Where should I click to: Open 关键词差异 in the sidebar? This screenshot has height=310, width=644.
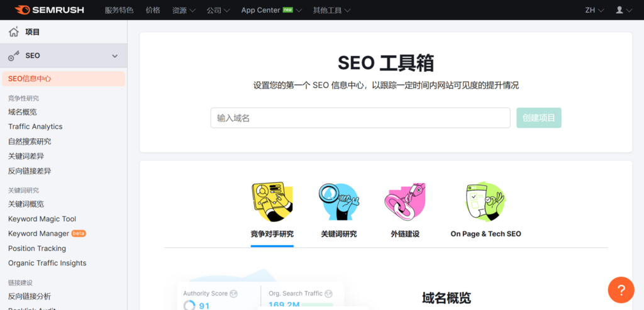tap(26, 157)
